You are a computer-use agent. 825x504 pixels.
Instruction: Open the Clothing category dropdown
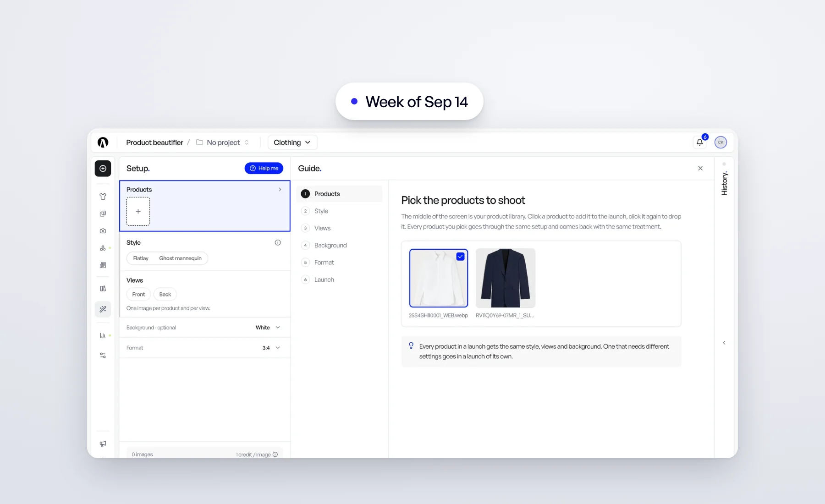[292, 142]
